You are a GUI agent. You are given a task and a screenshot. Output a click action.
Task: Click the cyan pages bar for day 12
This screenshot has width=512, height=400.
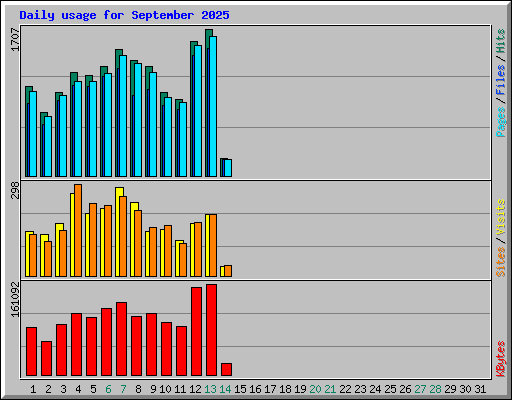click(x=198, y=111)
